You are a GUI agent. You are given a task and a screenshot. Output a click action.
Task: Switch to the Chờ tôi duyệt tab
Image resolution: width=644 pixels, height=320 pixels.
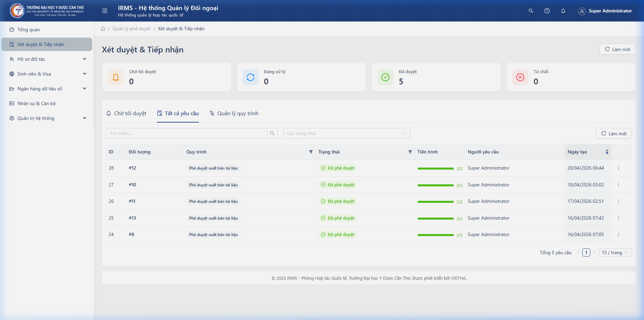pyautogui.click(x=126, y=113)
